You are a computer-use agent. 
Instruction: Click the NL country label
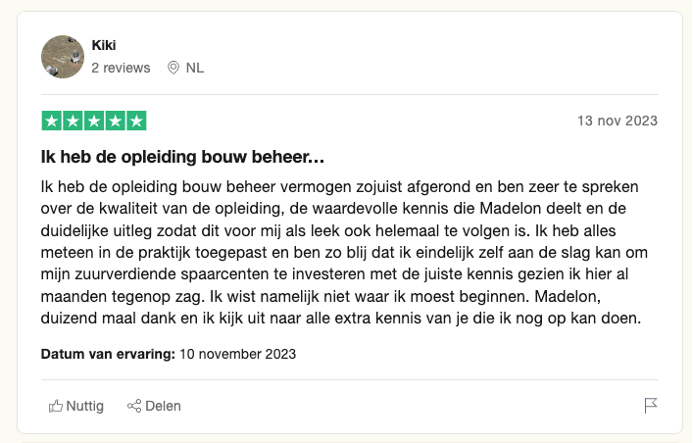[x=195, y=68]
